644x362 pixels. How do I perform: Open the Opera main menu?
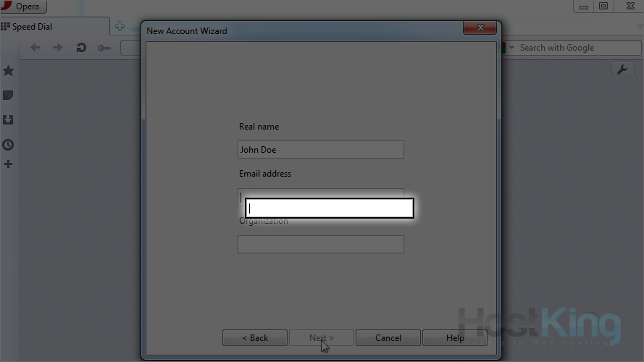point(24,7)
